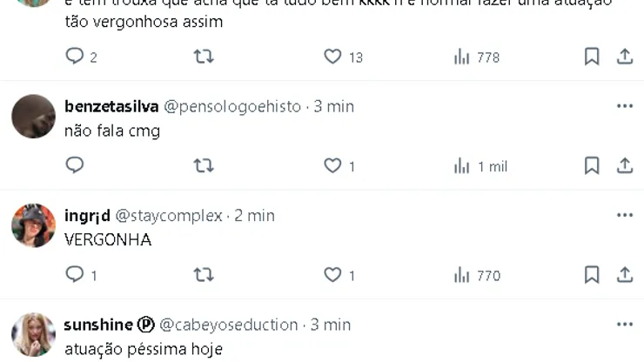The image size is (644, 362).
Task: Open the sunshine display name
Action: tap(98, 325)
